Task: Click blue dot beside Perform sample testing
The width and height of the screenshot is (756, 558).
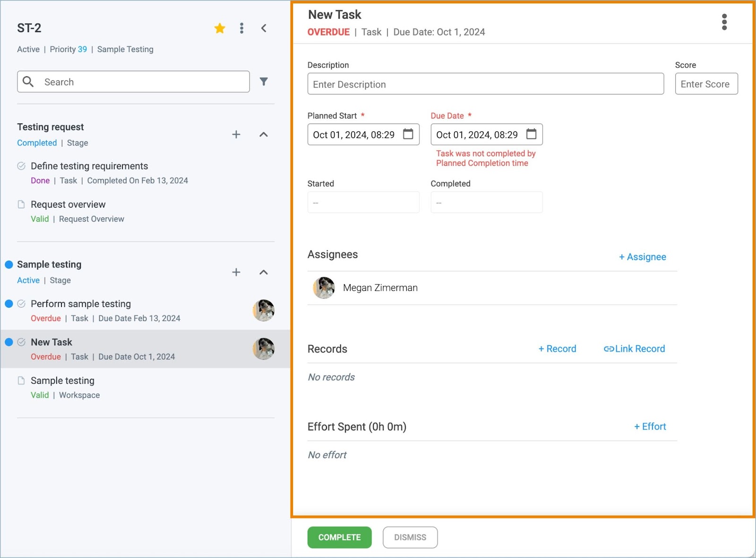Action: coord(9,304)
